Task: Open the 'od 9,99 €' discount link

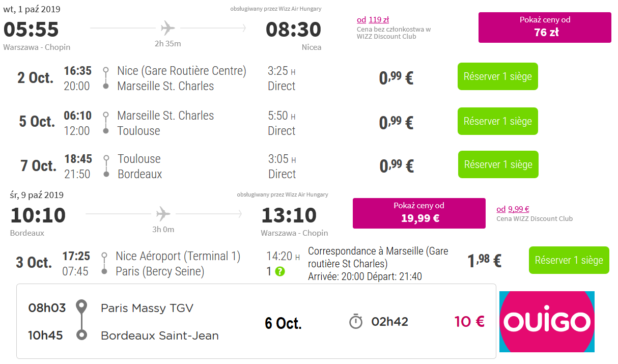Action: coord(513,209)
